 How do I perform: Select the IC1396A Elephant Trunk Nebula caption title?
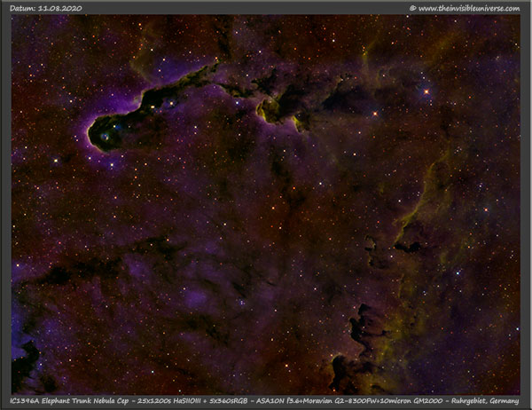tap(66, 401)
